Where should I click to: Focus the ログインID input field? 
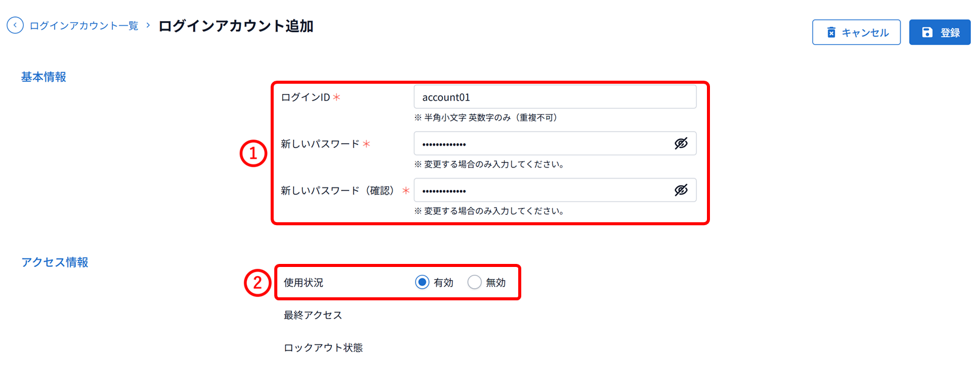(x=555, y=97)
